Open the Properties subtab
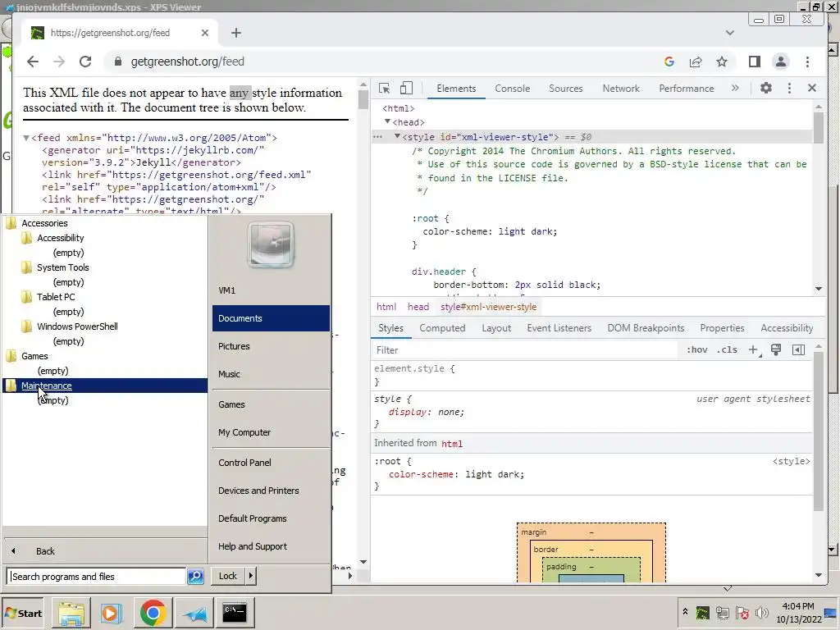The height and width of the screenshot is (630, 840). [722, 328]
